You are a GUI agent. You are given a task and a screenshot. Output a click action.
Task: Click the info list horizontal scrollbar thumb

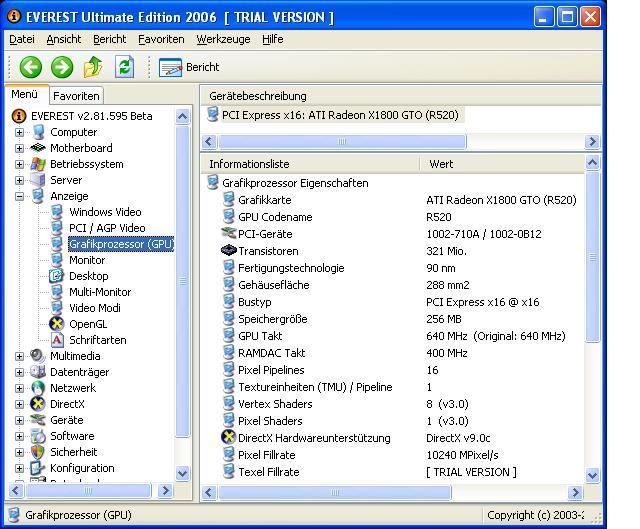pyautogui.click(x=335, y=492)
